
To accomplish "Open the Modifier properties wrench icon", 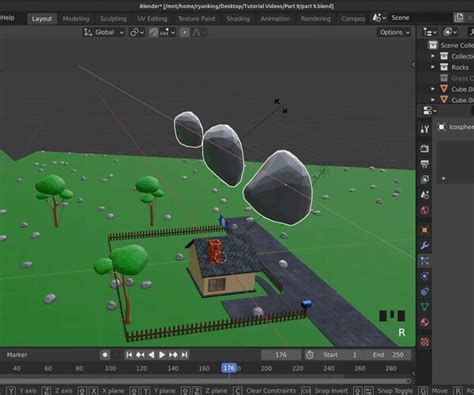I will [x=425, y=246].
